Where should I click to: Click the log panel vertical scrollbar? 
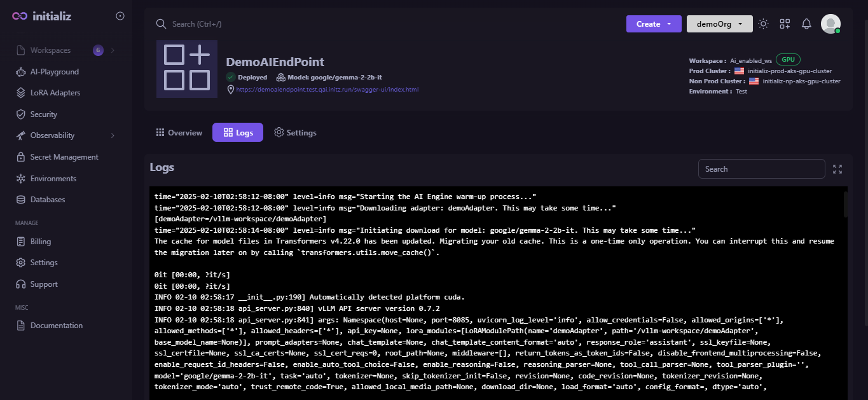point(846,205)
